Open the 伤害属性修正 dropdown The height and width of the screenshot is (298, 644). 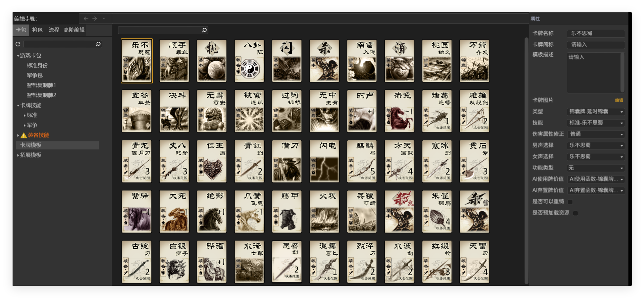pyautogui.click(x=596, y=134)
